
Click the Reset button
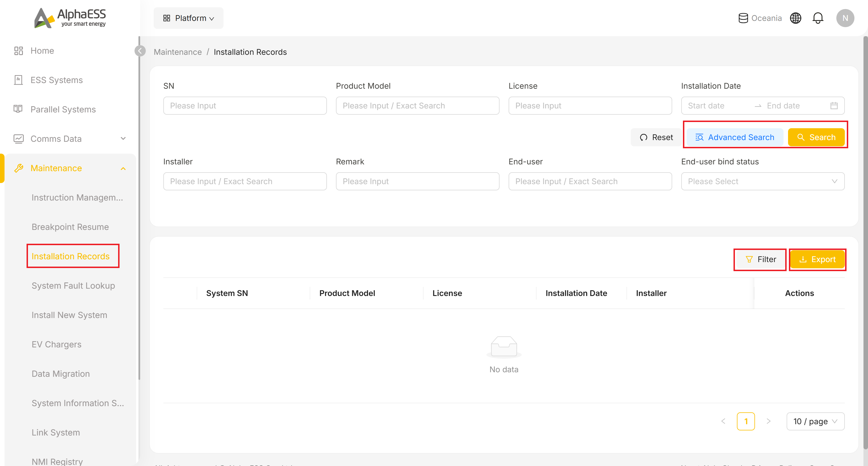(x=656, y=137)
